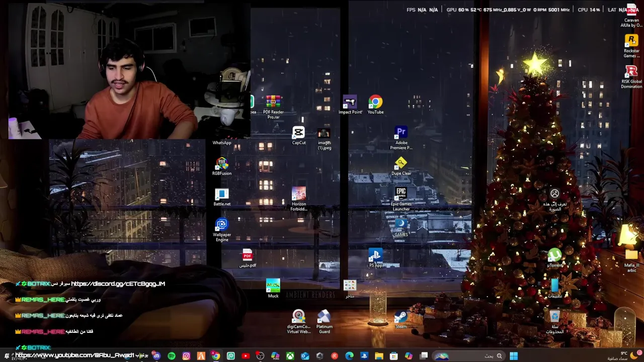The height and width of the screenshot is (362, 644).
Task: Select the images (1).jpeg file
Action: click(324, 138)
